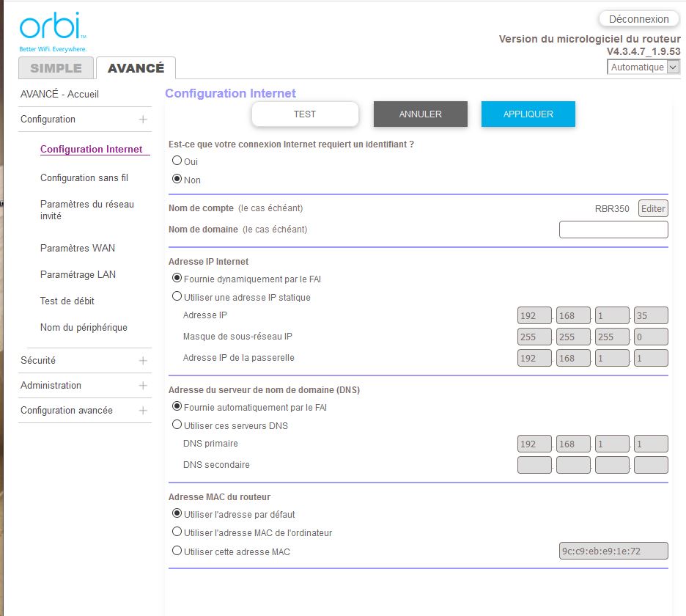Open Configuration sans fil page
The image size is (686, 616).
tap(84, 178)
